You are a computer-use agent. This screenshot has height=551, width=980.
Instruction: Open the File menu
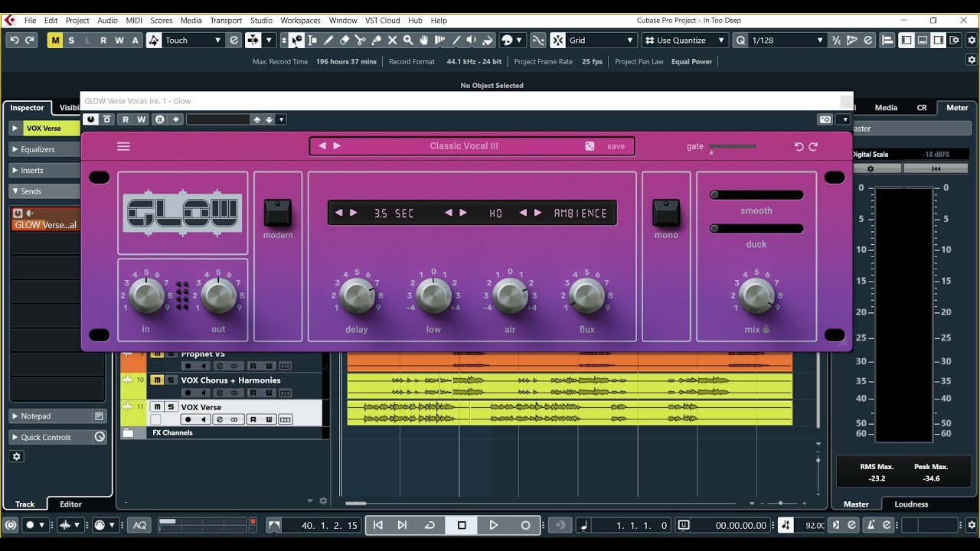pyautogui.click(x=30, y=20)
